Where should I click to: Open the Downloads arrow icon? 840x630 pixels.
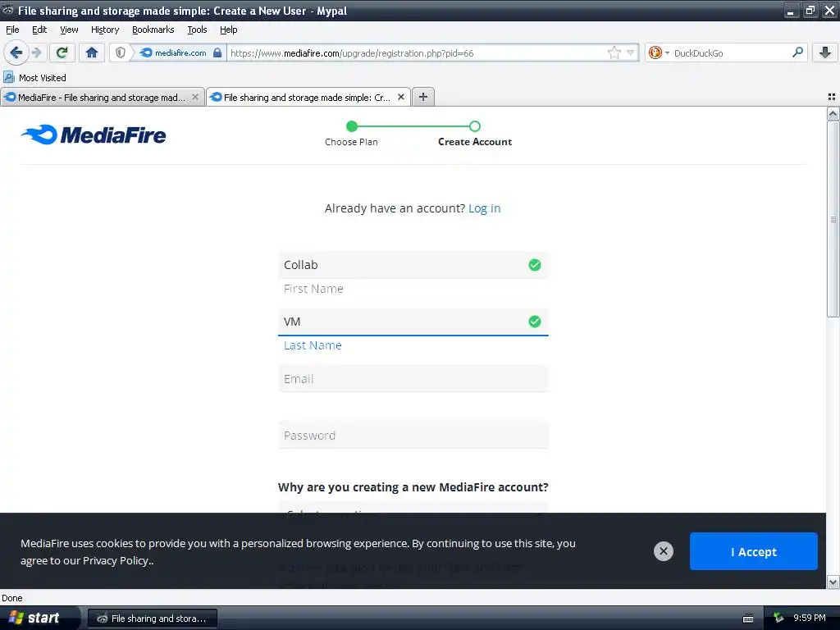[825, 52]
